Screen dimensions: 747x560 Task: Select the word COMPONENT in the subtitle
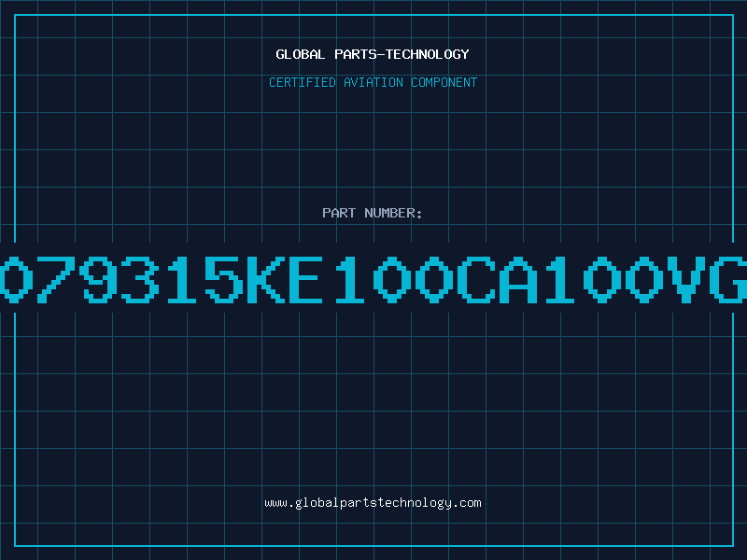[444, 82]
